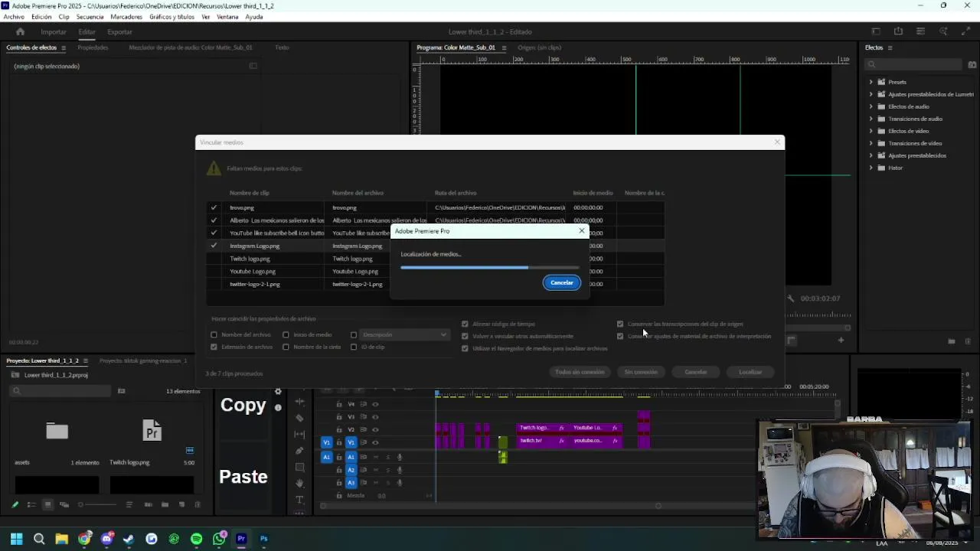Screen dimensions: 980x551
Task: Open the 'Descripción' dropdown
Action: [404, 334]
